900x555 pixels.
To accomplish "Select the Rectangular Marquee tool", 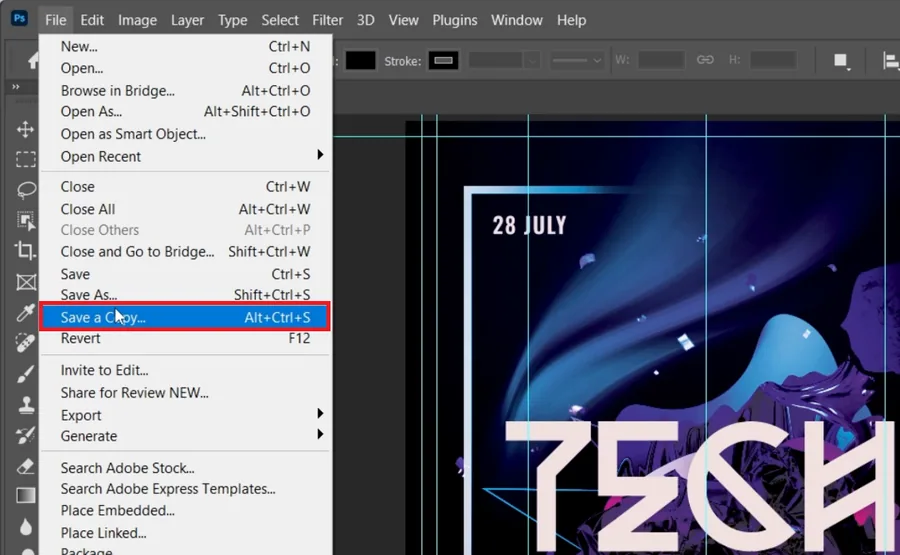I will (x=25, y=159).
